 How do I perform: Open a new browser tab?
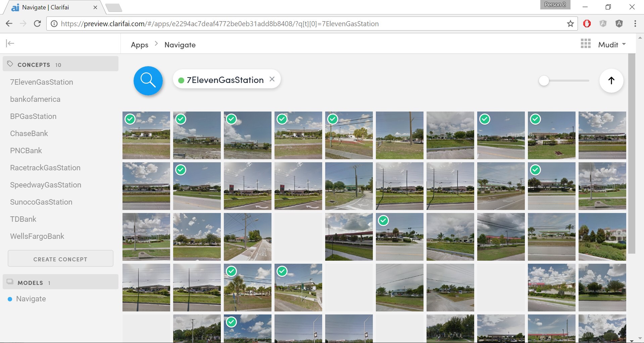114,7
